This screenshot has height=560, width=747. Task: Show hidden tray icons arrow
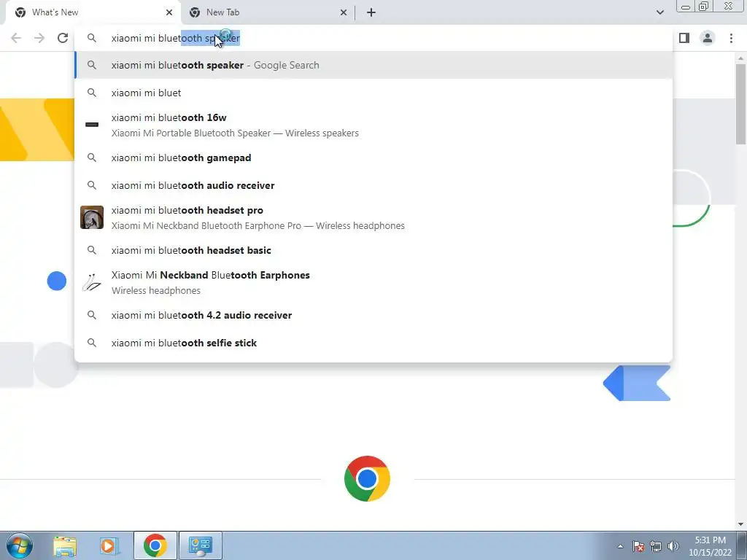[x=620, y=546]
